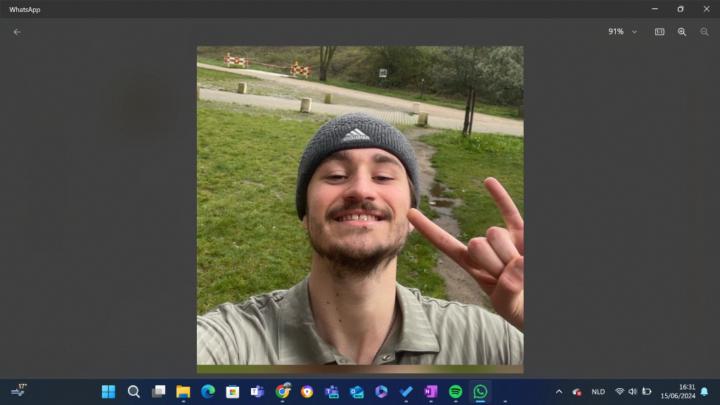Open taskbar Search
The width and height of the screenshot is (720, 405).
point(134,392)
